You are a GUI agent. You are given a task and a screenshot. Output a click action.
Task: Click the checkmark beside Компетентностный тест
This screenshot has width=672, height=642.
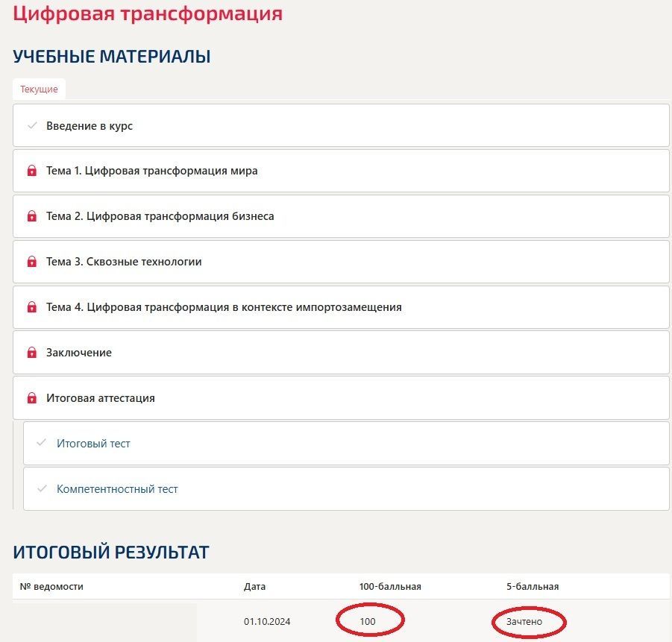coord(42,488)
